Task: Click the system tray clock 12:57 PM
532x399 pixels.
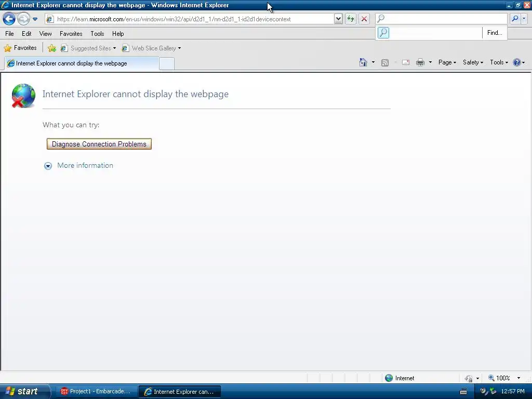Action: 513,392
